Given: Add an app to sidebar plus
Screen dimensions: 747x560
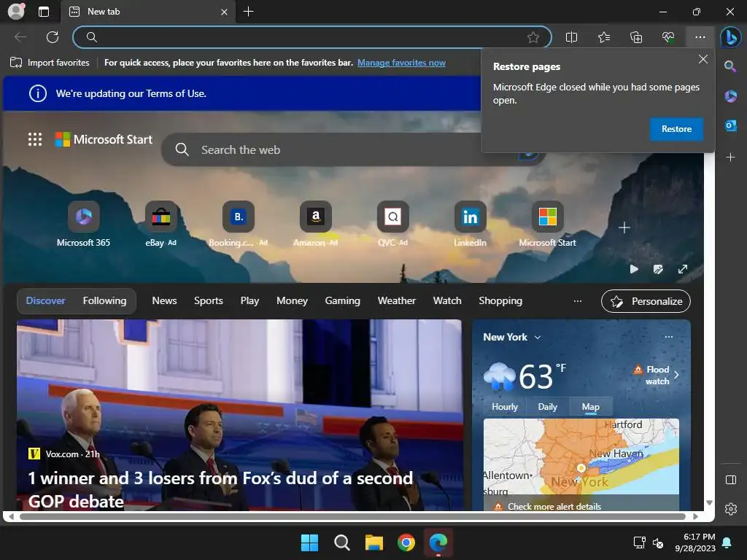Looking at the screenshot, I should pyautogui.click(x=730, y=157).
